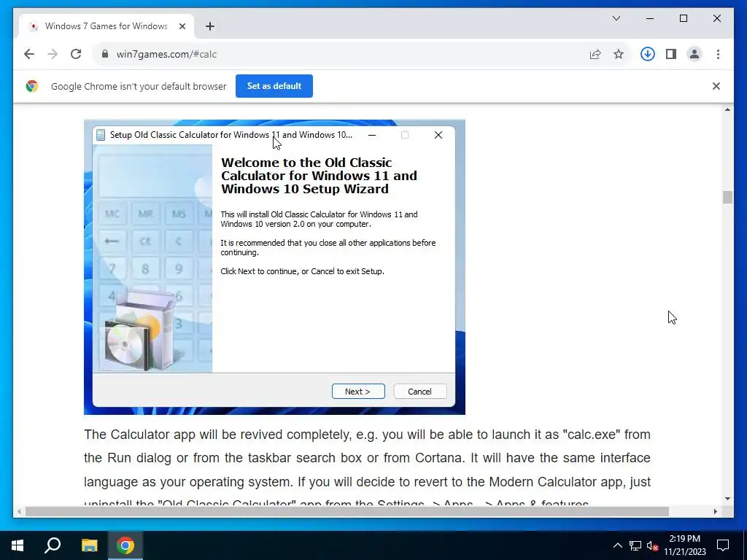Click text "Google Chrome isn't your default browser"

click(139, 86)
